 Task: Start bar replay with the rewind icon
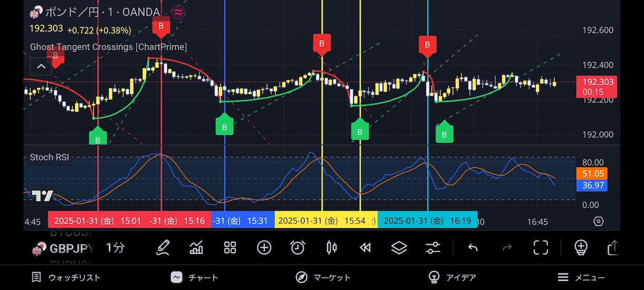(x=365, y=247)
